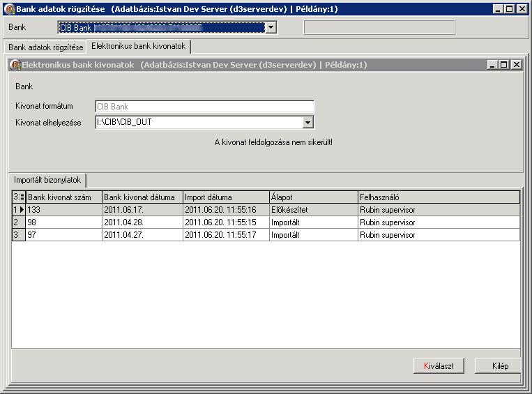Click import time 2011.06.20. 11:55:16

point(226,210)
